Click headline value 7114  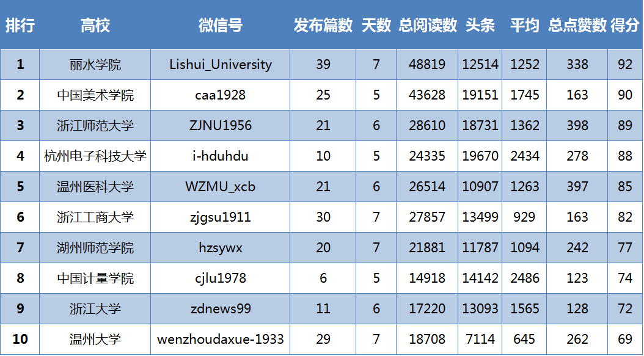click(x=480, y=339)
